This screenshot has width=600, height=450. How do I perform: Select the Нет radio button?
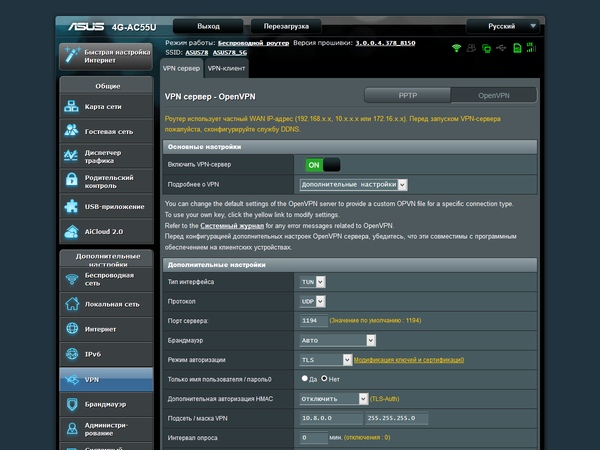[324, 378]
